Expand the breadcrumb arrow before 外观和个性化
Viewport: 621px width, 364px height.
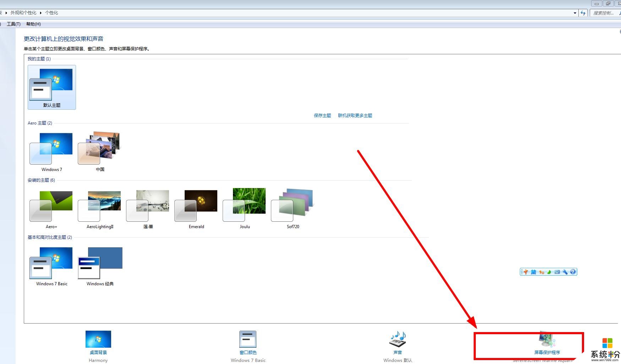click(x=6, y=13)
